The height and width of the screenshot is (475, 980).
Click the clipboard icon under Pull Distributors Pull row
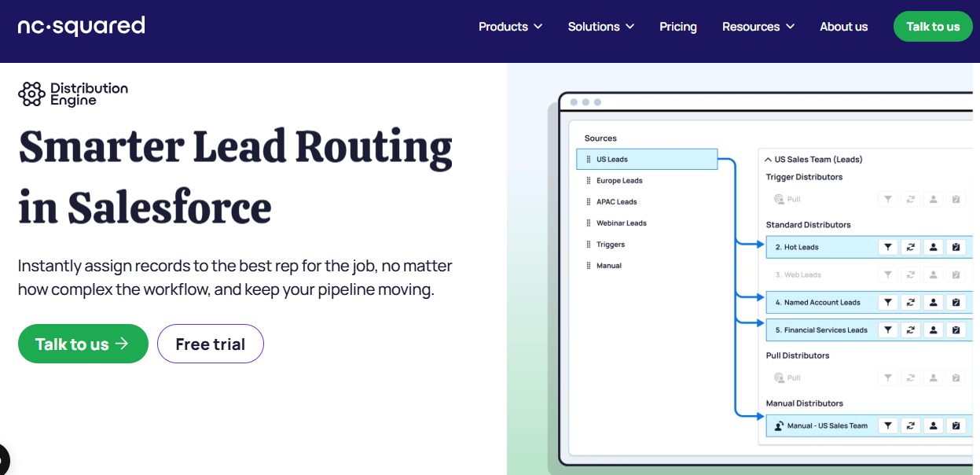(956, 377)
